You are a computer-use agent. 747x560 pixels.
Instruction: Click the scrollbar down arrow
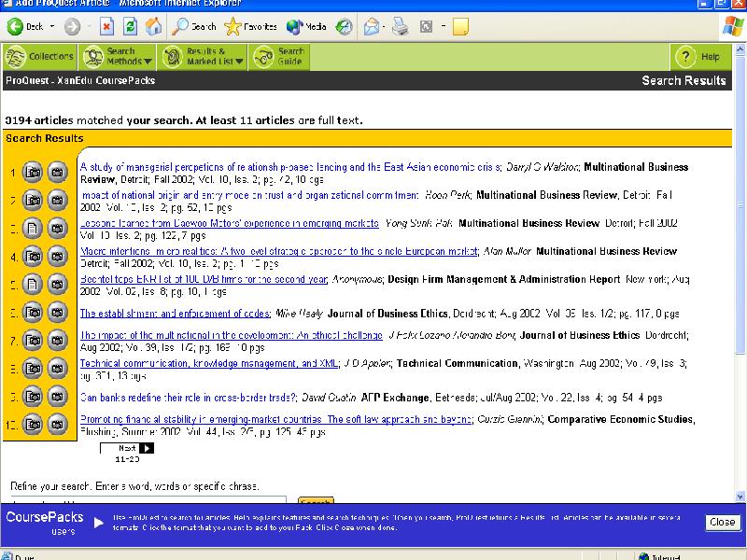(x=740, y=497)
